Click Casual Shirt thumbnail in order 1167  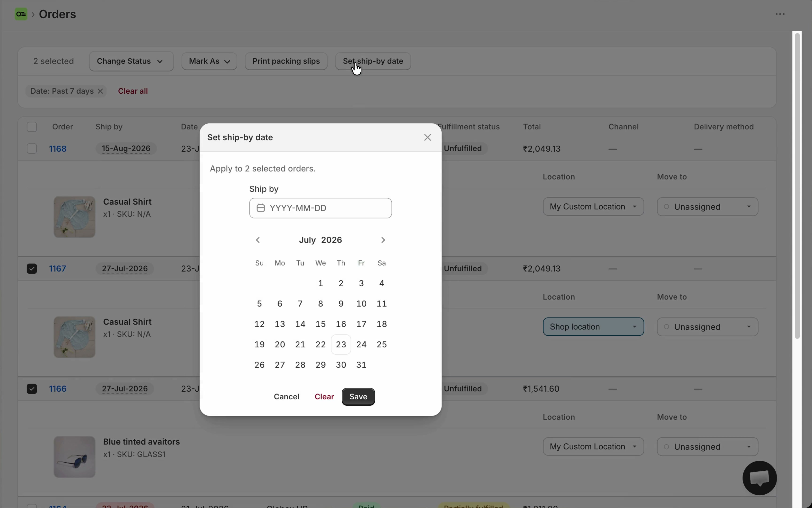(x=74, y=337)
